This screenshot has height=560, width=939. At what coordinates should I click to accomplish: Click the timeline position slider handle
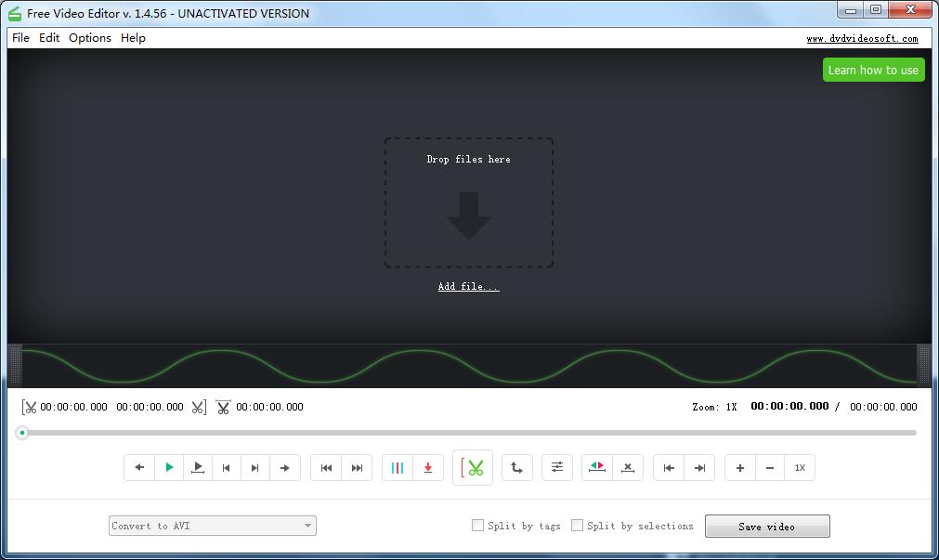22,432
